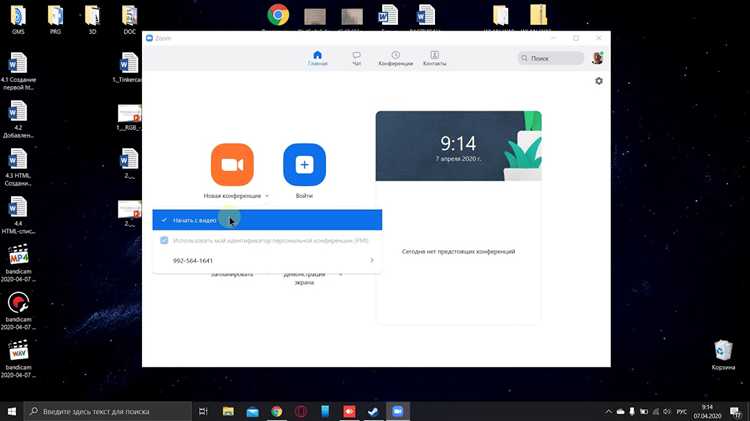Expand the chevron next to 992-564-1641

[x=372, y=260]
